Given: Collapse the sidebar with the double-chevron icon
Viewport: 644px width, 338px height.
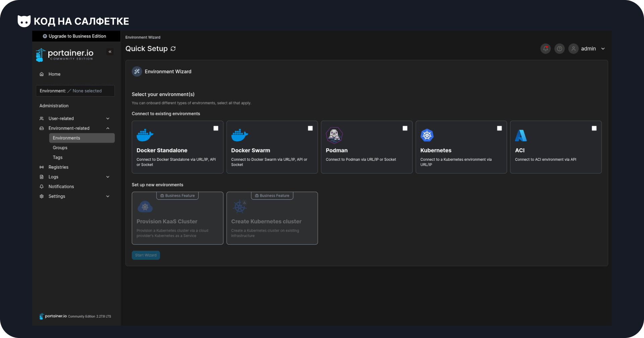Looking at the screenshot, I should point(110,52).
